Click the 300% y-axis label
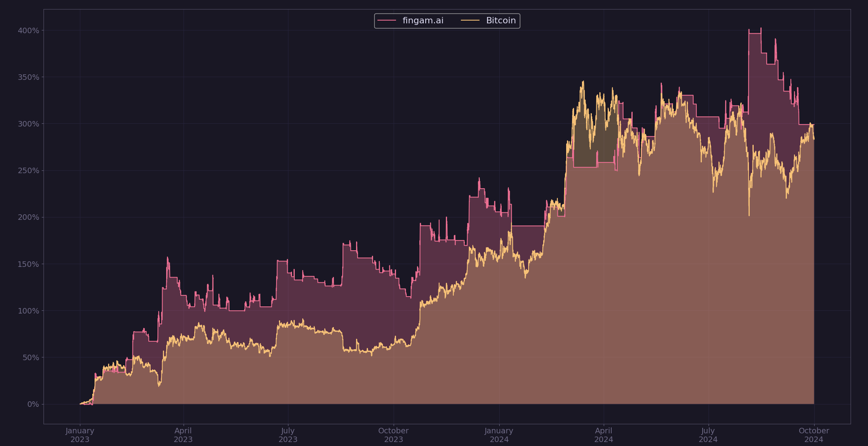 pos(28,124)
